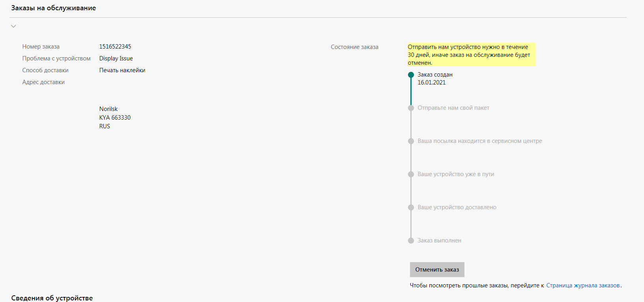Click the RUS country line

click(105, 126)
